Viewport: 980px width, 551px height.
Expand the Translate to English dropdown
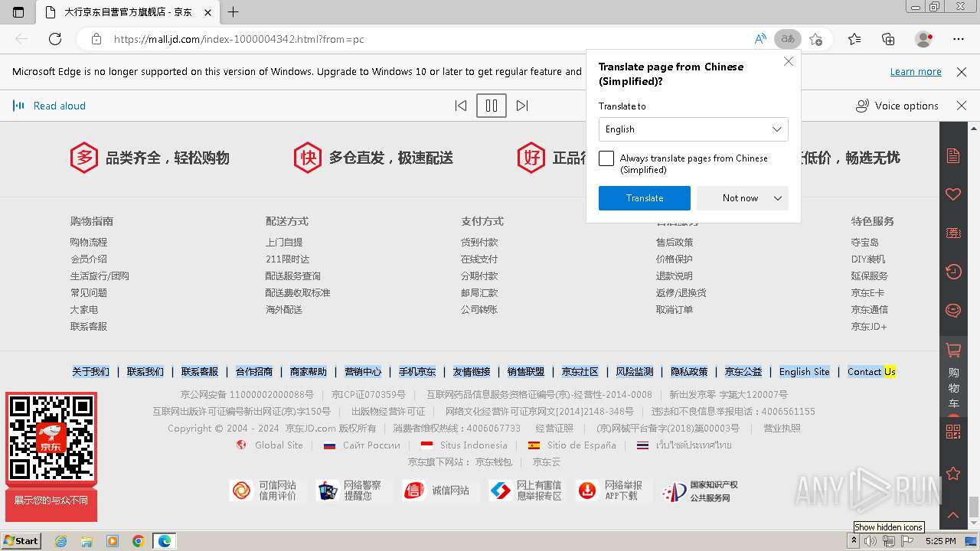[x=694, y=129]
